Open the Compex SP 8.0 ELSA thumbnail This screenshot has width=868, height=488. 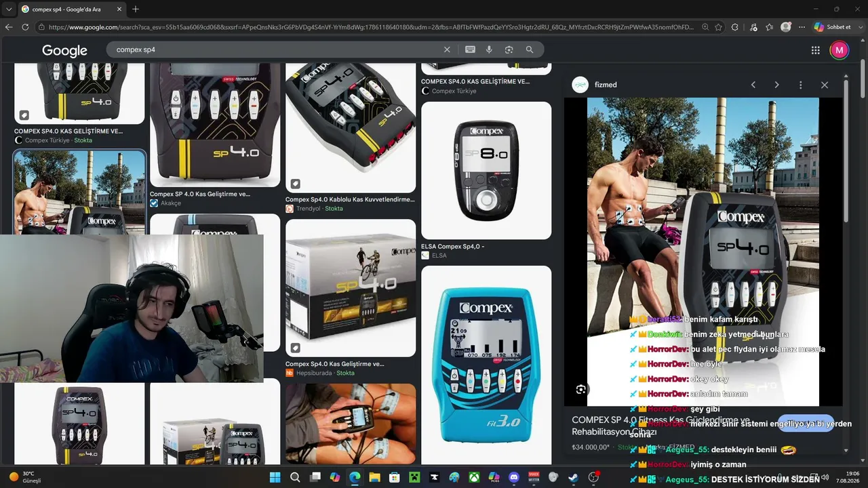click(x=486, y=170)
